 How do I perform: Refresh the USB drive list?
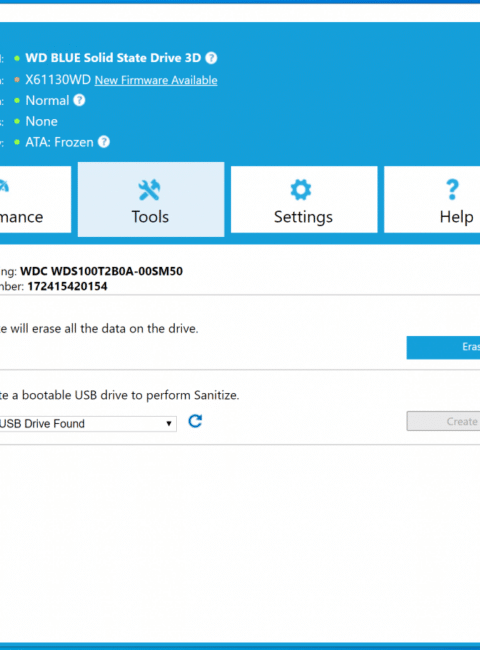(195, 421)
